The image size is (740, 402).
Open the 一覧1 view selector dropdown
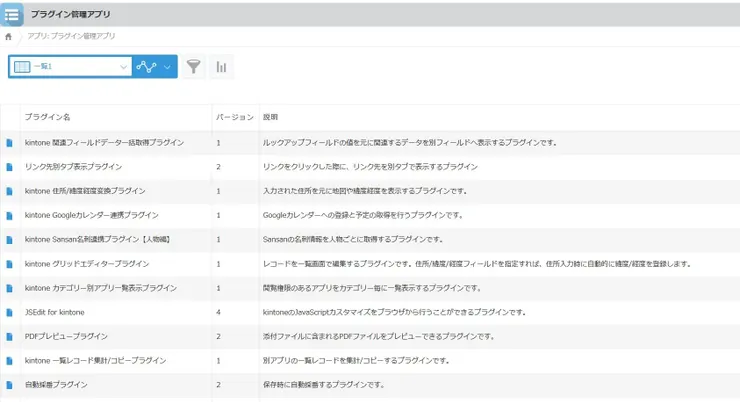pos(70,67)
